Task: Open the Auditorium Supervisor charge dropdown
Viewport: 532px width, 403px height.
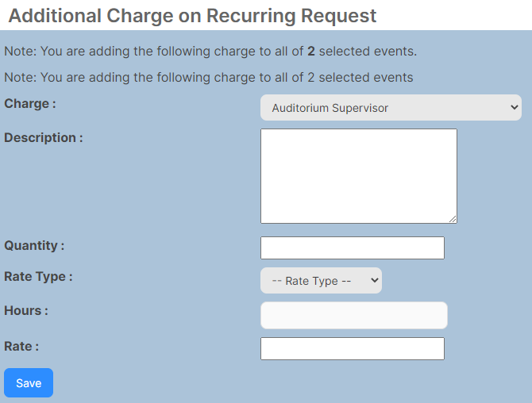Action: 391,107
